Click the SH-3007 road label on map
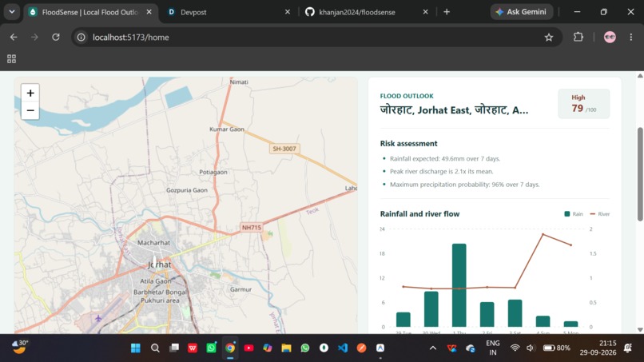Image resolution: width=644 pixels, height=362 pixels. click(x=284, y=149)
